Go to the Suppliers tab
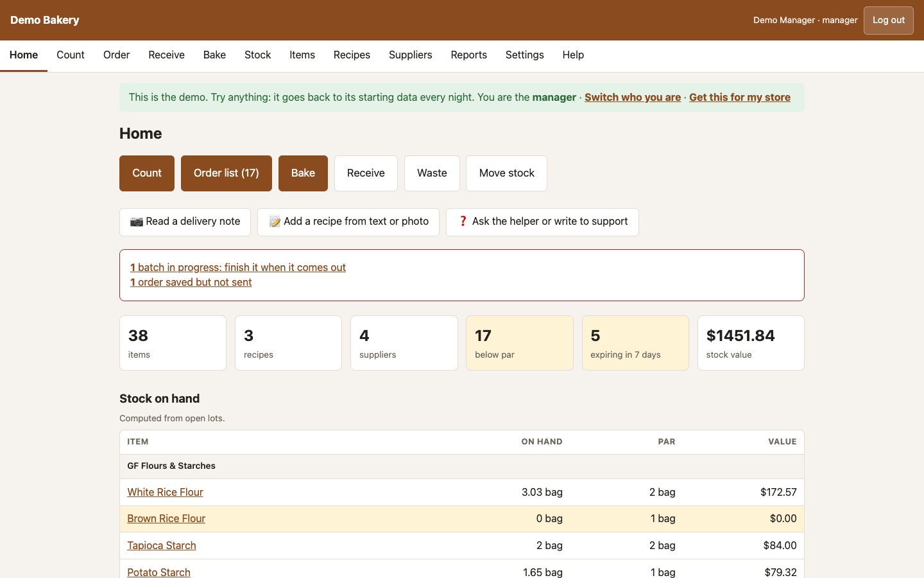This screenshot has height=578, width=924. pyautogui.click(x=410, y=55)
